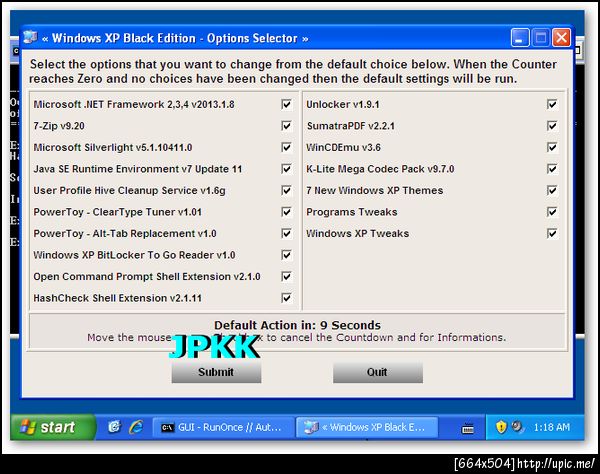Click the 'SumatraPDF v2.2.1' label
Screen dimensions: 600x474
[351, 126]
